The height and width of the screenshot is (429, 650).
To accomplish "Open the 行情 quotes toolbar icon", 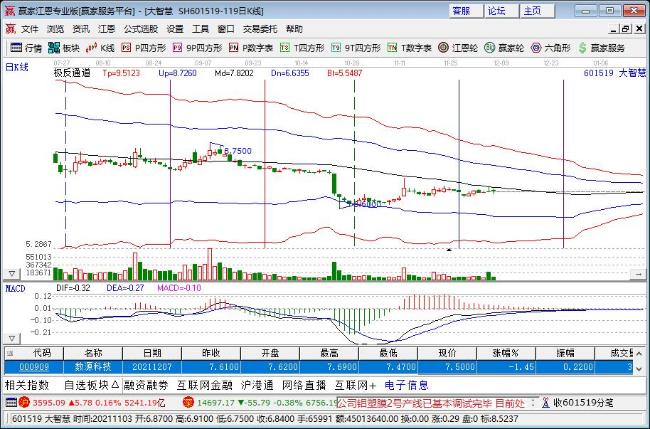I will click(26, 48).
